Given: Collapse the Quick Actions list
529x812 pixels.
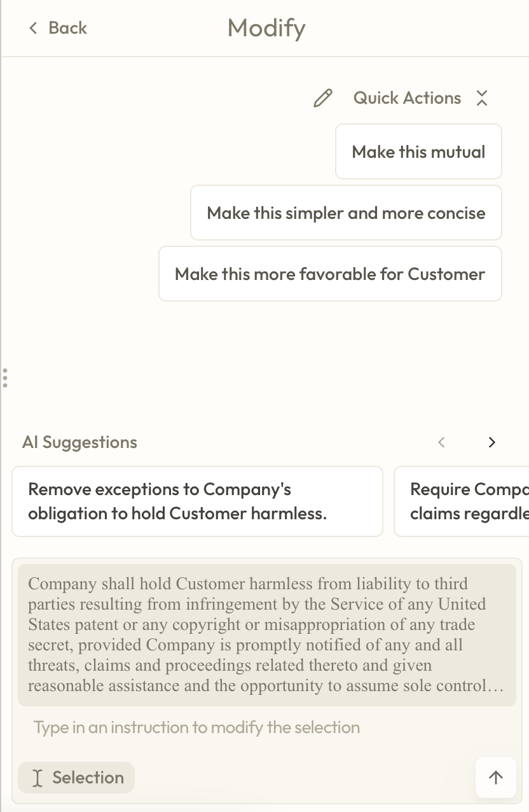Looking at the screenshot, I should tap(482, 98).
